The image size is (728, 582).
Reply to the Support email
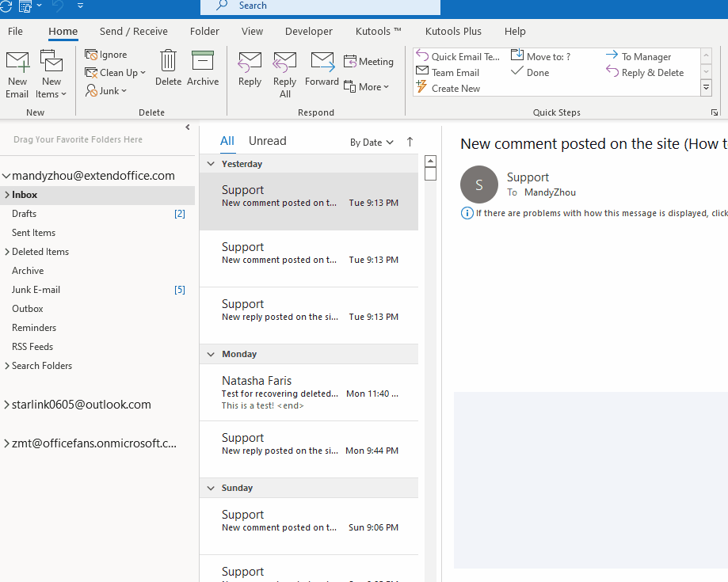[x=250, y=73]
